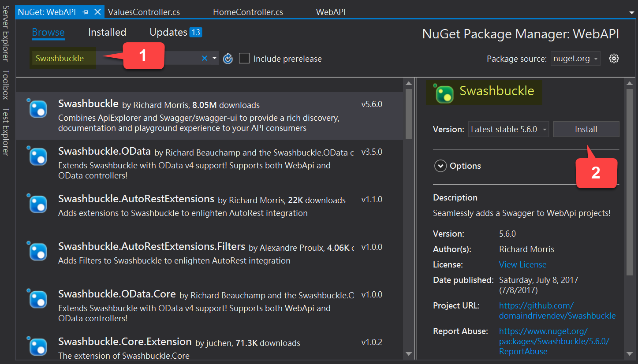Click the Swashbuckle.OData.Core package icon
638x364 pixels.
38,299
